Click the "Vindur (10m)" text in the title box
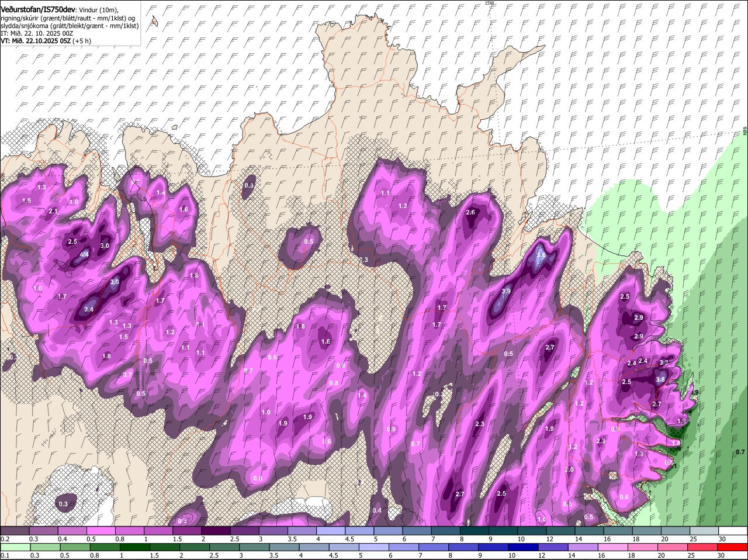The width and height of the screenshot is (748, 560). (x=98, y=10)
